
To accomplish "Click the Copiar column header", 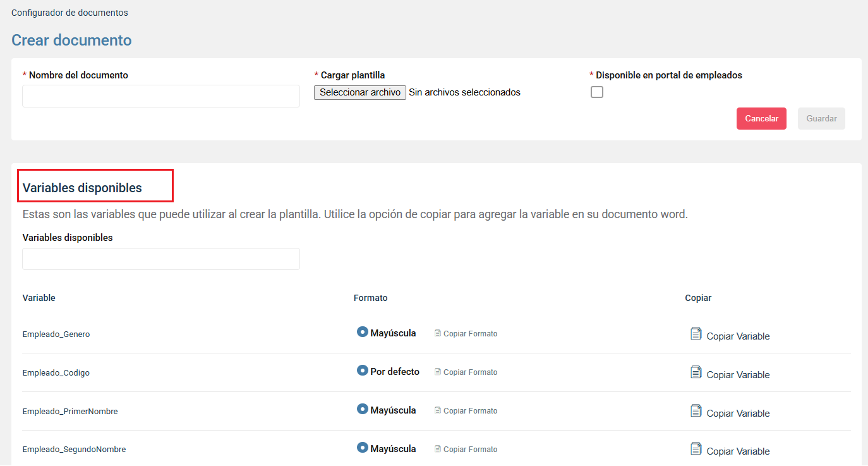I will tap(698, 298).
